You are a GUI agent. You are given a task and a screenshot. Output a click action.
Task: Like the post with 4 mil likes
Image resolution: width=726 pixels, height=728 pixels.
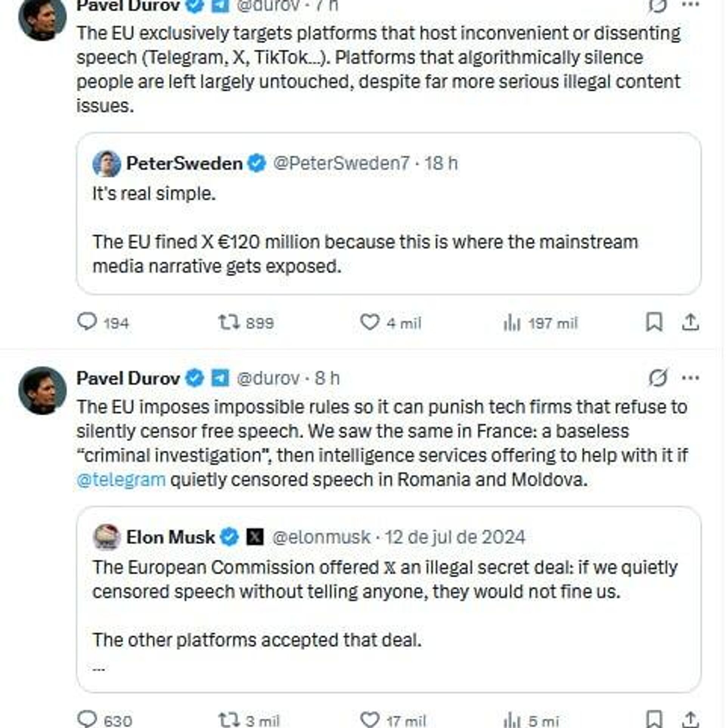coord(369,322)
